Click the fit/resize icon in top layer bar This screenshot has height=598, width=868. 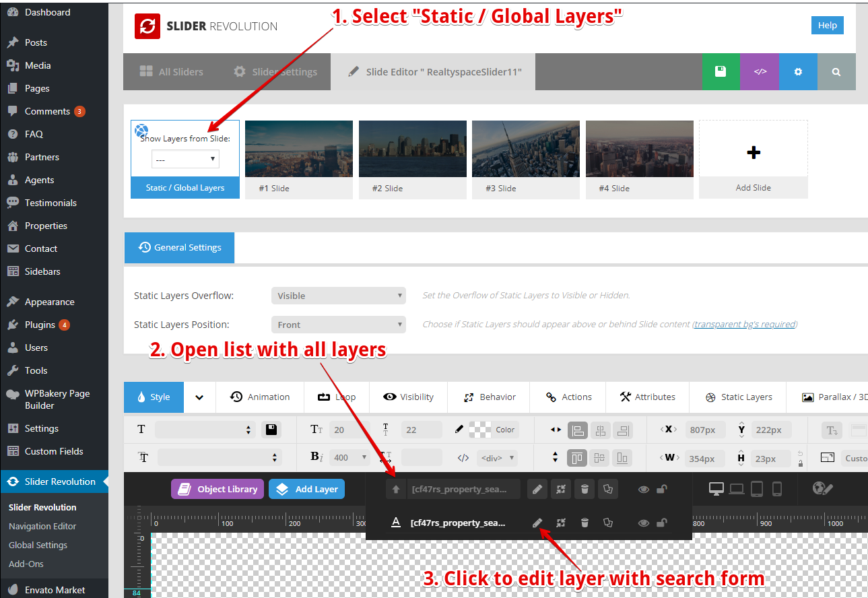pos(560,490)
